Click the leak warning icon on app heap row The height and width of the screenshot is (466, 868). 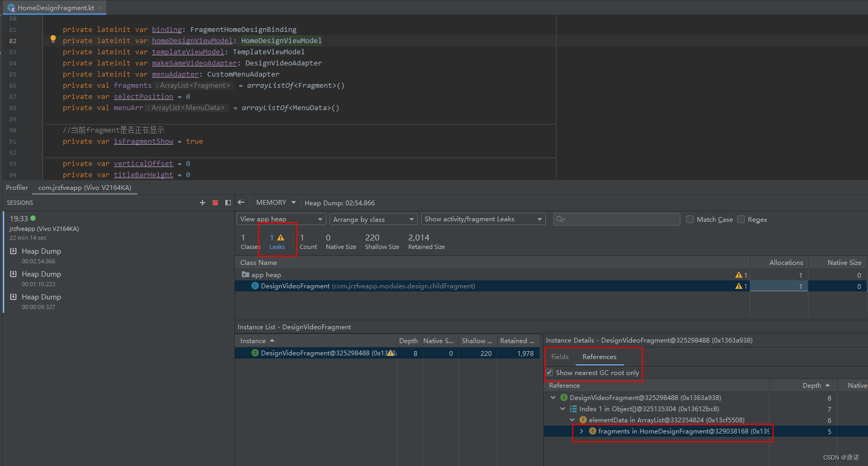click(738, 274)
